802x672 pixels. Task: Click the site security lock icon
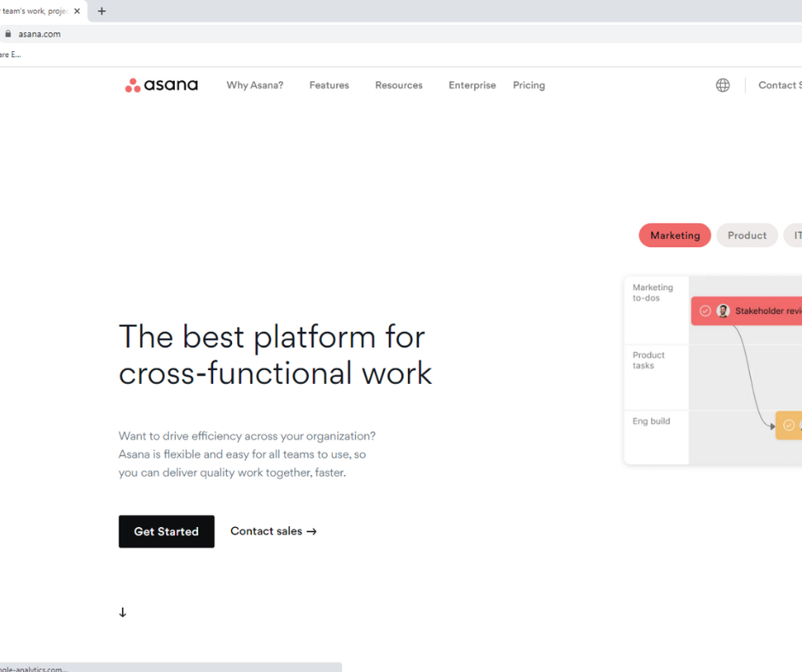click(x=8, y=34)
